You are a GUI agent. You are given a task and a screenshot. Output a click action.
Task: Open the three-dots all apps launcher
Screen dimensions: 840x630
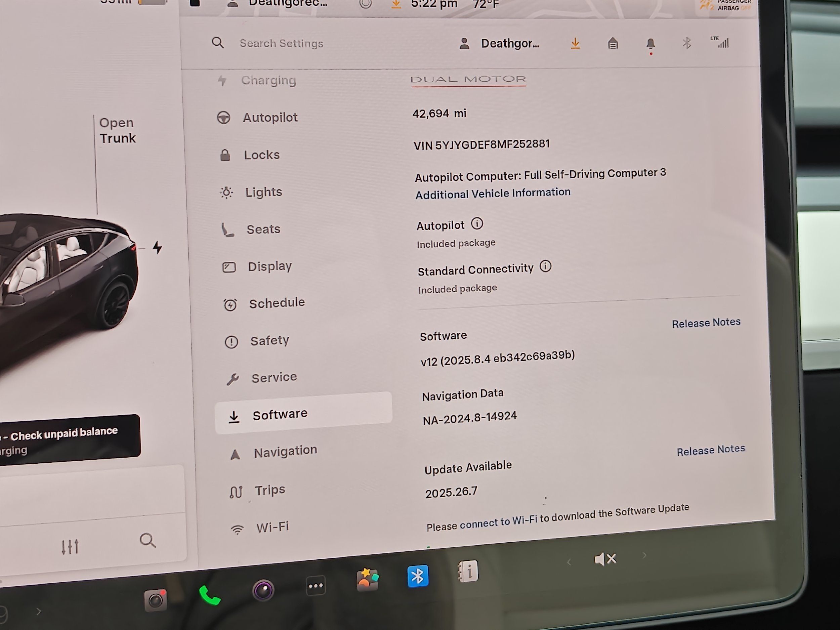tap(316, 586)
